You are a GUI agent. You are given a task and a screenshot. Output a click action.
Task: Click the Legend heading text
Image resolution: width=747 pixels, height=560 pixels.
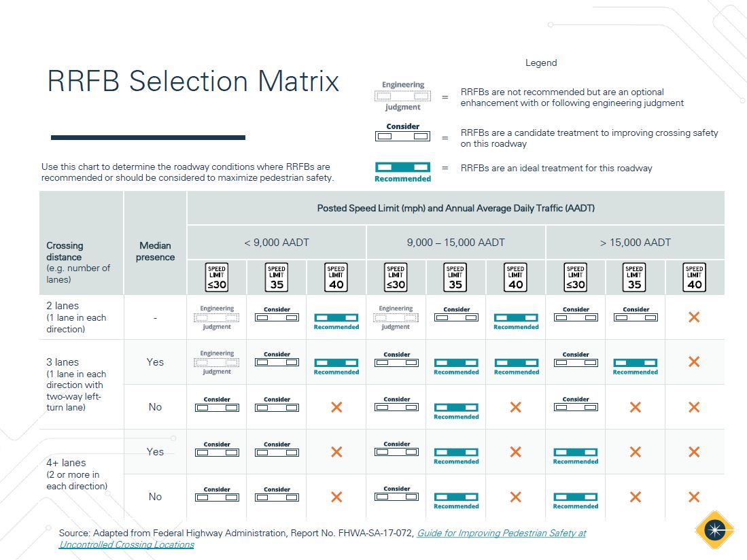pos(540,63)
